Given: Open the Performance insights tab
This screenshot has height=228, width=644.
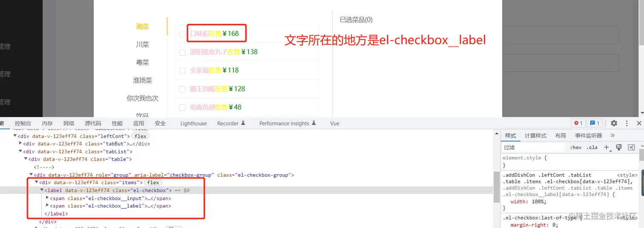Looking at the screenshot, I should 284,123.
